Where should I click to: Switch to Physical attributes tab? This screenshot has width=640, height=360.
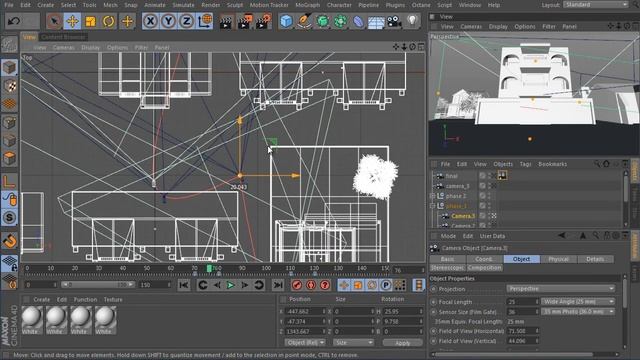click(558, 259)
